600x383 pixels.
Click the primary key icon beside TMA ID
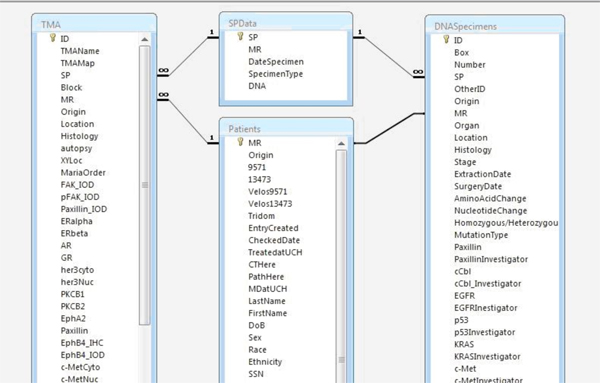click(53, 37)
